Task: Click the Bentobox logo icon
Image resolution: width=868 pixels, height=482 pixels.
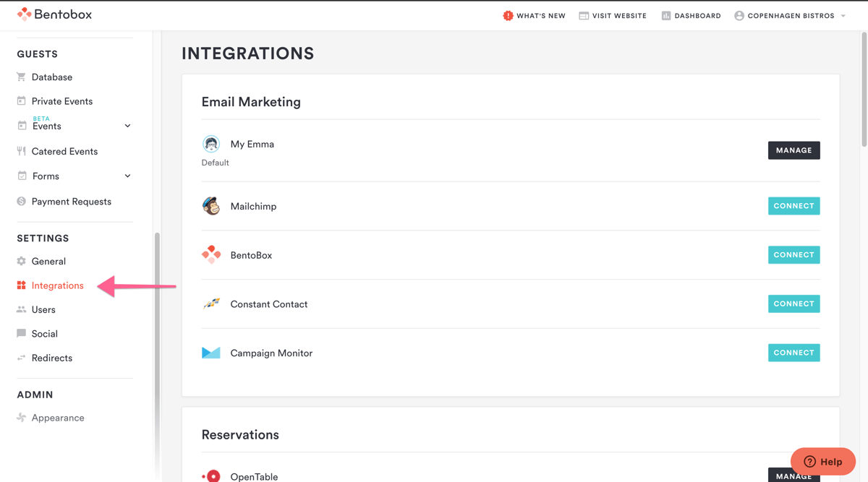Action: coord(24,14)
